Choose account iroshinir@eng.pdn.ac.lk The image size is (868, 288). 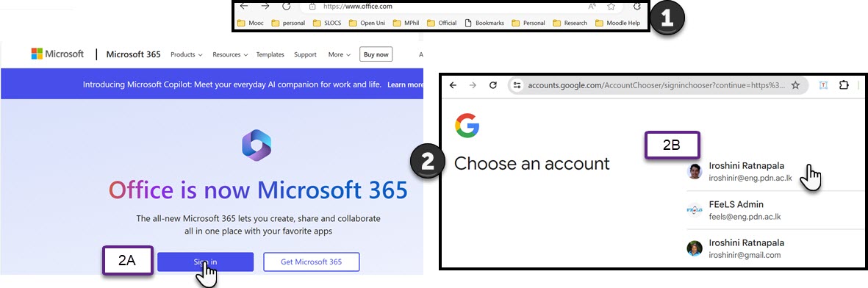(775, 171)
